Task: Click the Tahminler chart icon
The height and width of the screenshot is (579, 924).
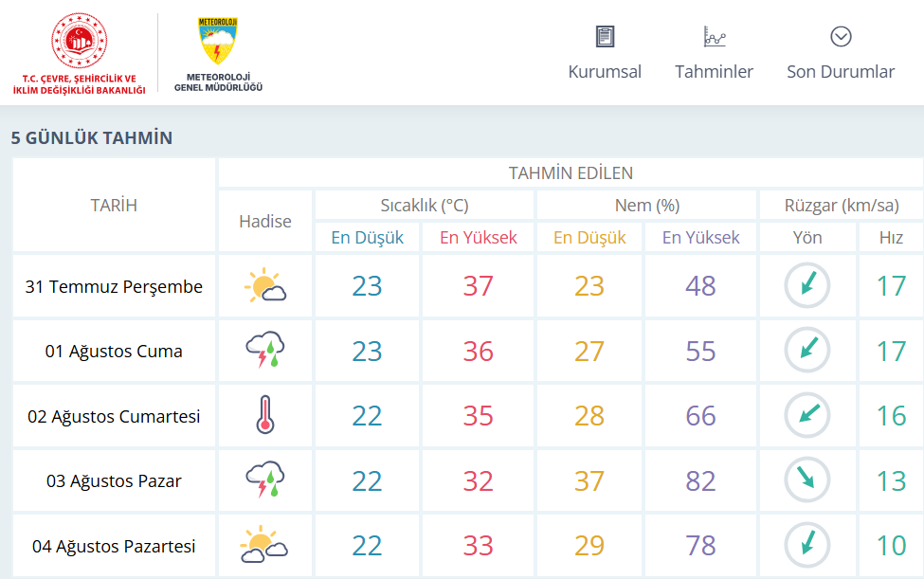Action: coord(715,37)
